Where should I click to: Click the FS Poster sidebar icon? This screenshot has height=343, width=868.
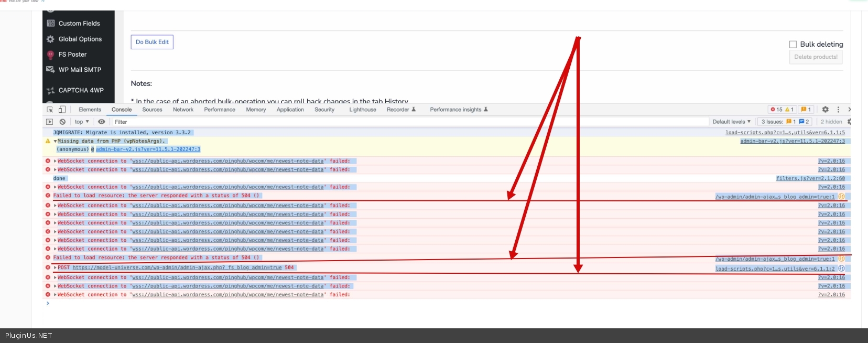50,55
